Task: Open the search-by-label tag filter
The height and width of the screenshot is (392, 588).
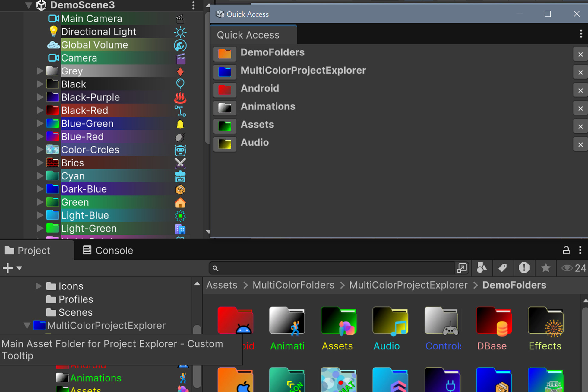Action: [x=503, y=268]
